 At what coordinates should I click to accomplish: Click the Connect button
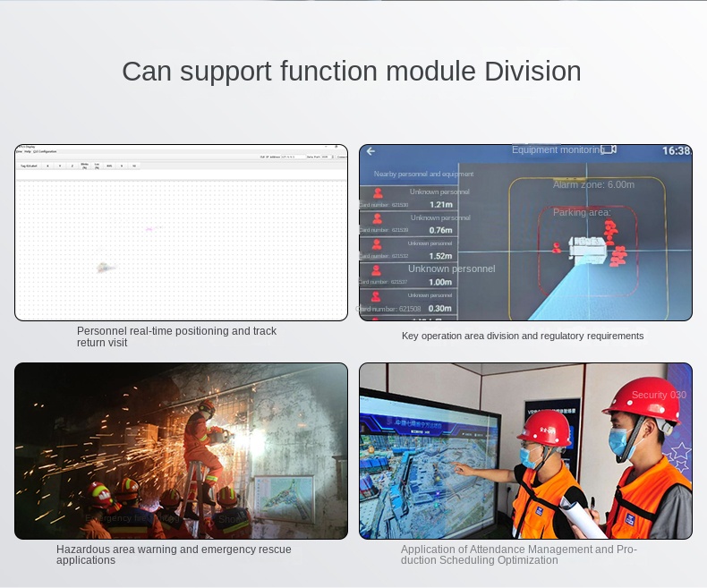tap(343, 157)
